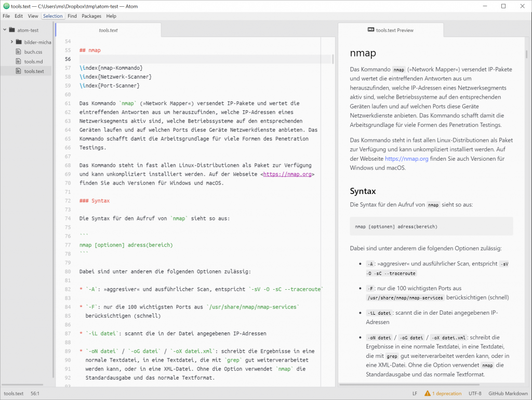Image resolution: width=532 pixels, height=400 pixels.
Task: Click the folder icon beside atom-test
Action: coord(11,30)
